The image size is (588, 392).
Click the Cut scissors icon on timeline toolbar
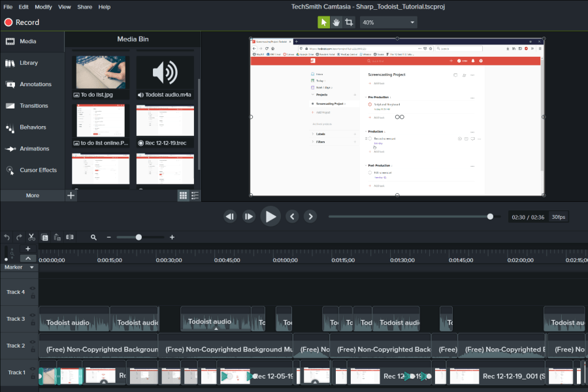(x=31, y=238)
